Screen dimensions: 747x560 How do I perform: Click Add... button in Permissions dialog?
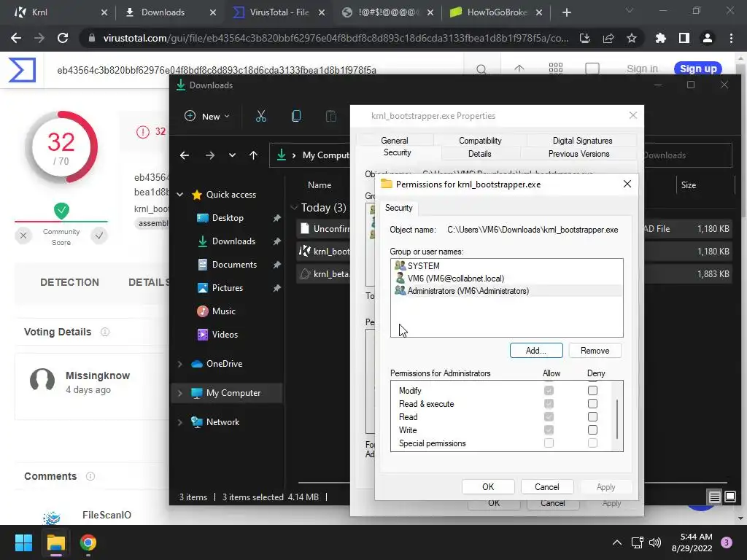[536, 351]
